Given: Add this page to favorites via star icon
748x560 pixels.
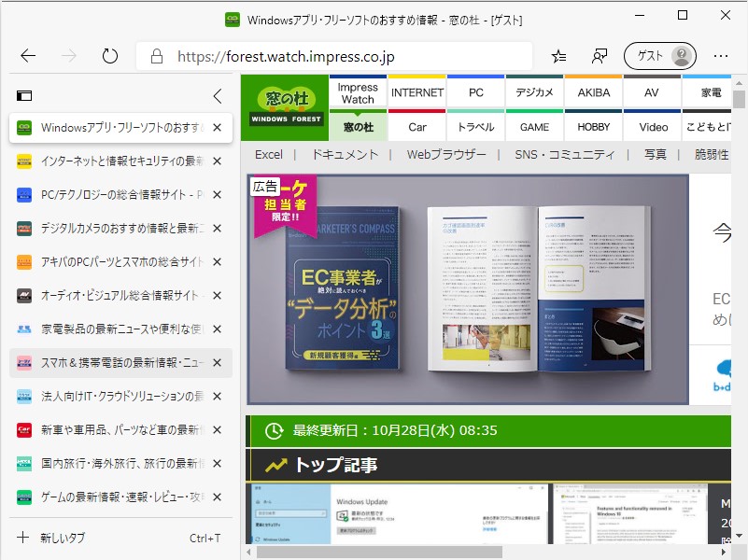Looking at the screenshot, I should click(x=558, y=55).
